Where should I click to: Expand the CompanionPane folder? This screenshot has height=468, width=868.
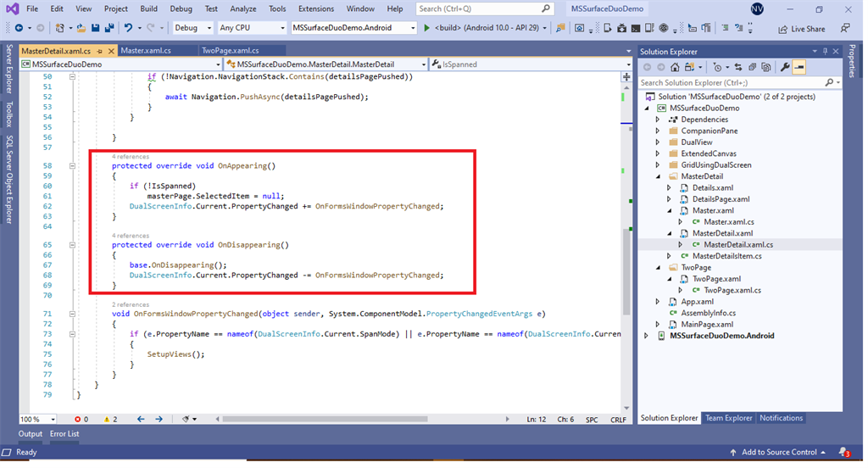pyautogui.click(x=658, y=131)
